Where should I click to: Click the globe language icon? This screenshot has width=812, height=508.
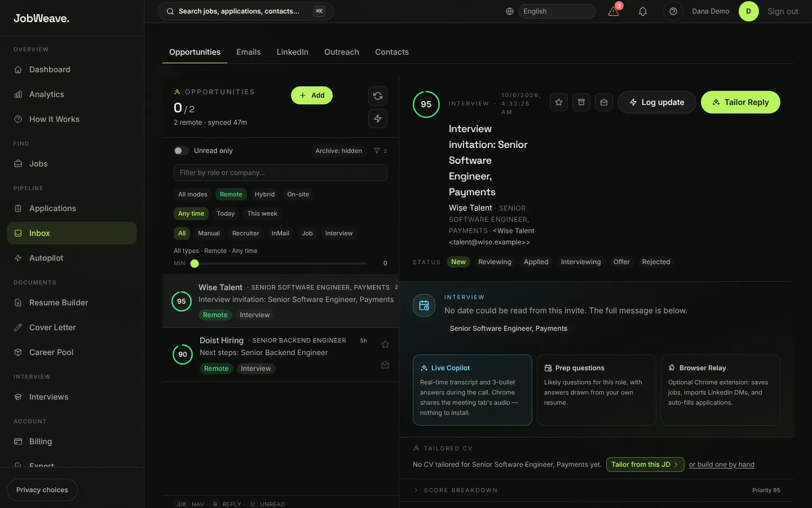(x=510, y=11)
